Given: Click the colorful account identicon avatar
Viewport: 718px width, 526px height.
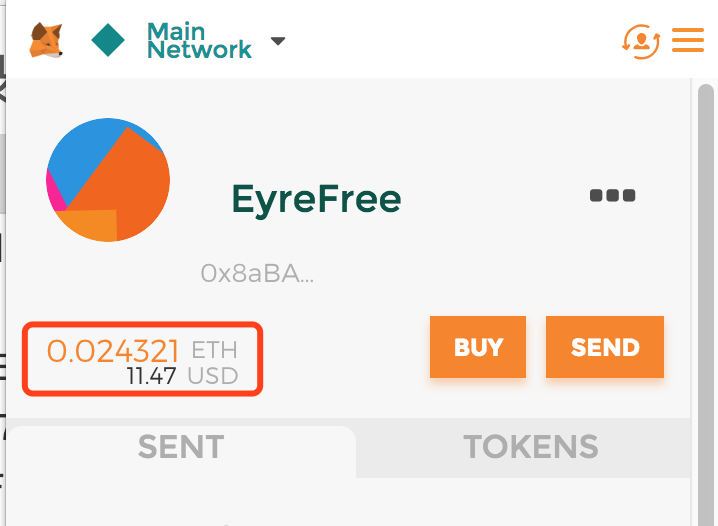Looking at the screenshot, I should tap(108, 179).
